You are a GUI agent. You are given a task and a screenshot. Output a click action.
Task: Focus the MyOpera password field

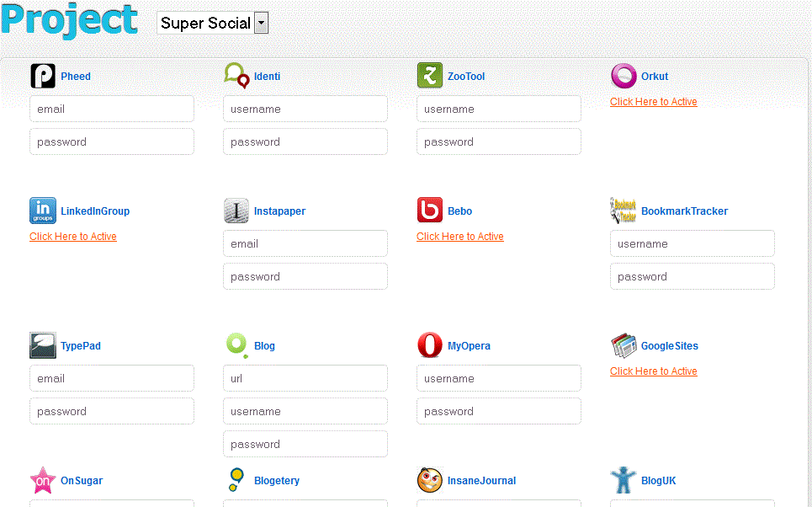499,411
